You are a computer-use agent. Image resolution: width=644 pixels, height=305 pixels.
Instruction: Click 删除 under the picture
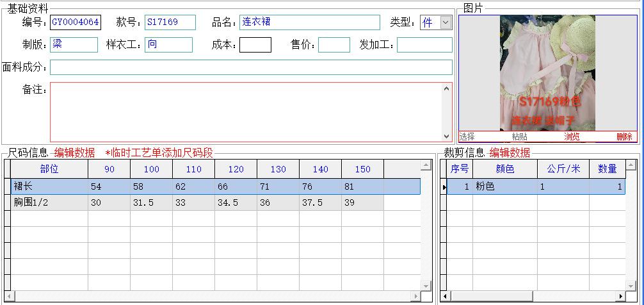624,137
